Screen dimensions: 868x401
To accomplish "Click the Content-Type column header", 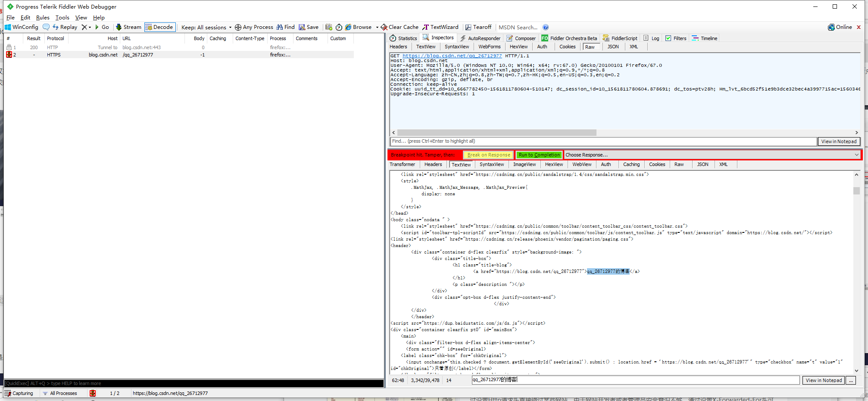I will (250, 38).
